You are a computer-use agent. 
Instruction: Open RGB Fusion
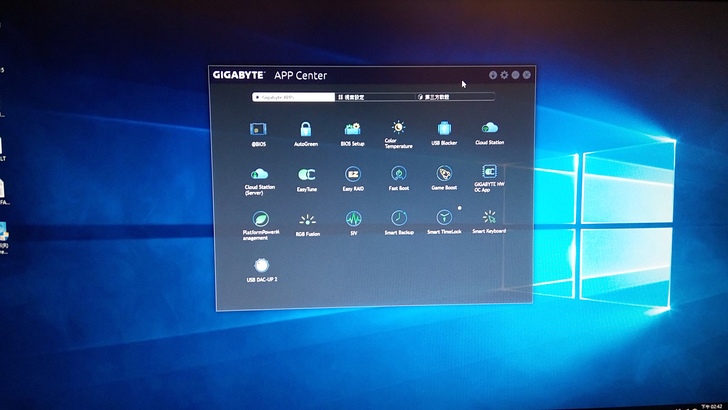click(x=307, y=225)
